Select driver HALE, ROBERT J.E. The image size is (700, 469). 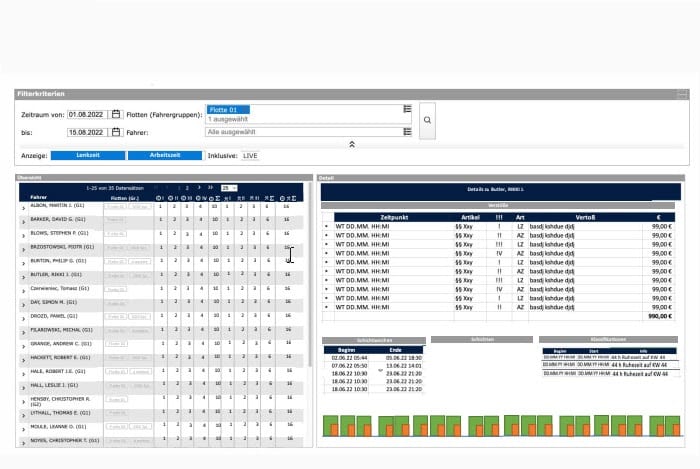58,371
